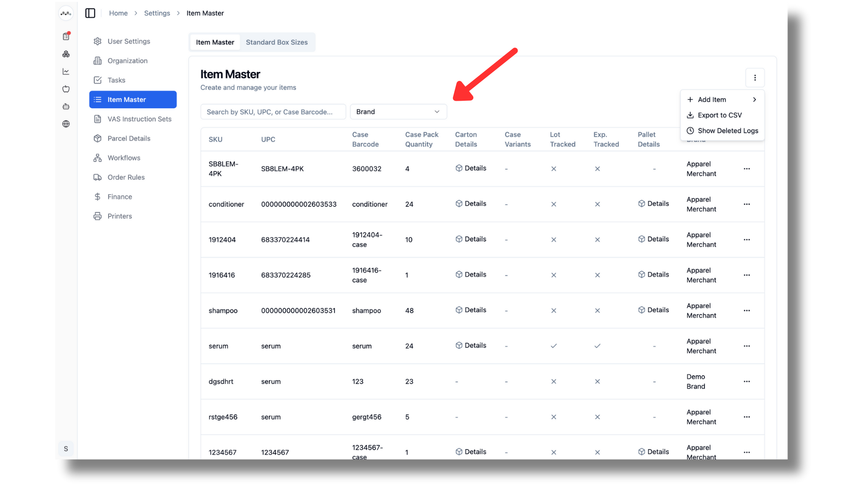The width and height of the screenshot is (868, 488).
Task: Open VAS Instruction Sets
Action: pyautogui.click(x=133, y=119)
